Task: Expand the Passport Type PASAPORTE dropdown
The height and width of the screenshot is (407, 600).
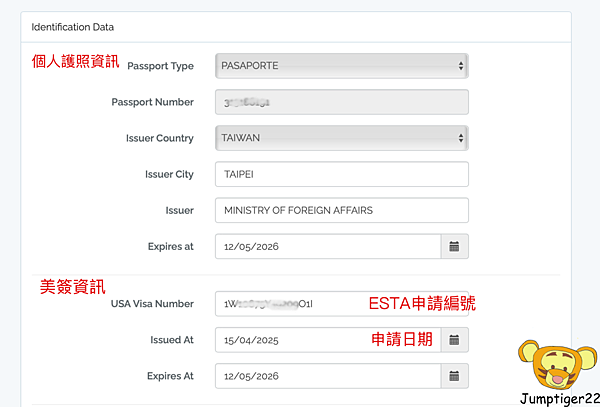Action: coord(342,66)
